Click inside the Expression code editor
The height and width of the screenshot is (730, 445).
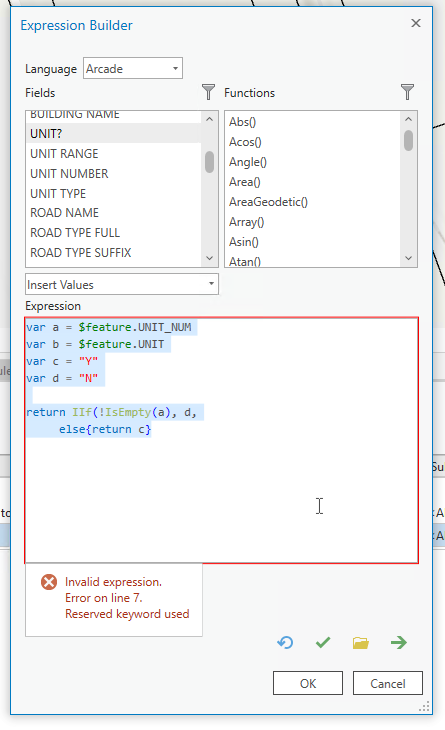tap(222, 440)
